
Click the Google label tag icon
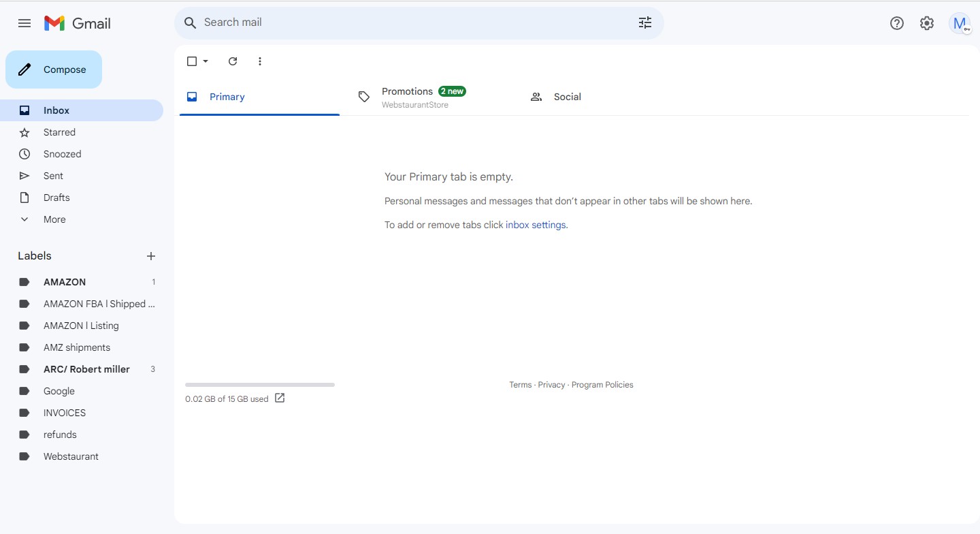(x=24, y=391)
